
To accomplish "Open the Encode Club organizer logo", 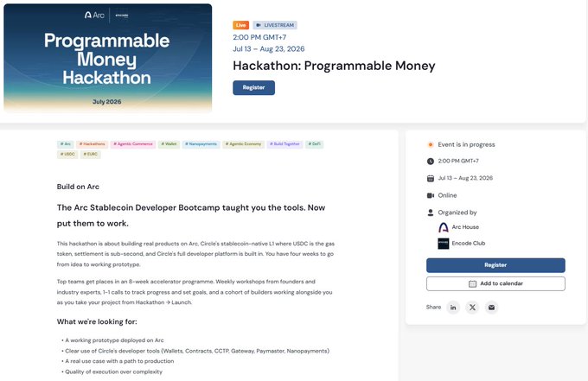I will tap(444, 244).
